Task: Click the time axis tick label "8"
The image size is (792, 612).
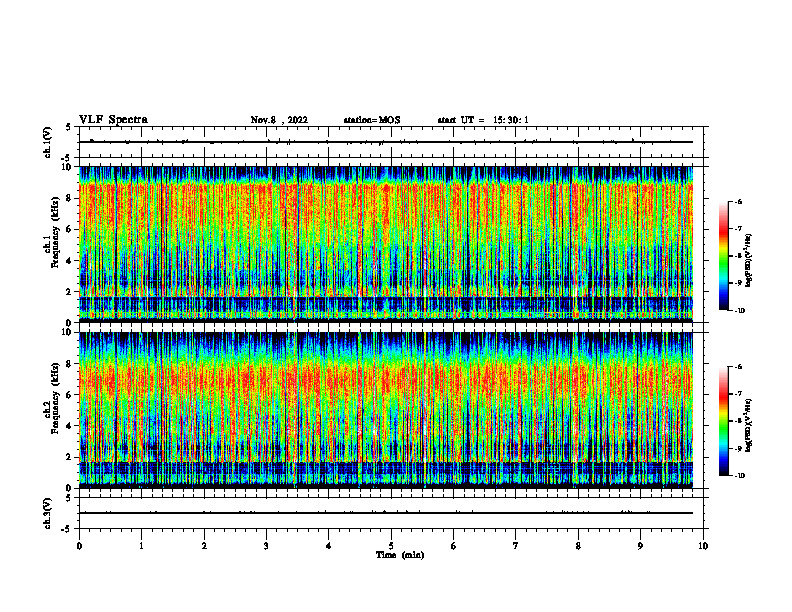Action: coord(578,546)
